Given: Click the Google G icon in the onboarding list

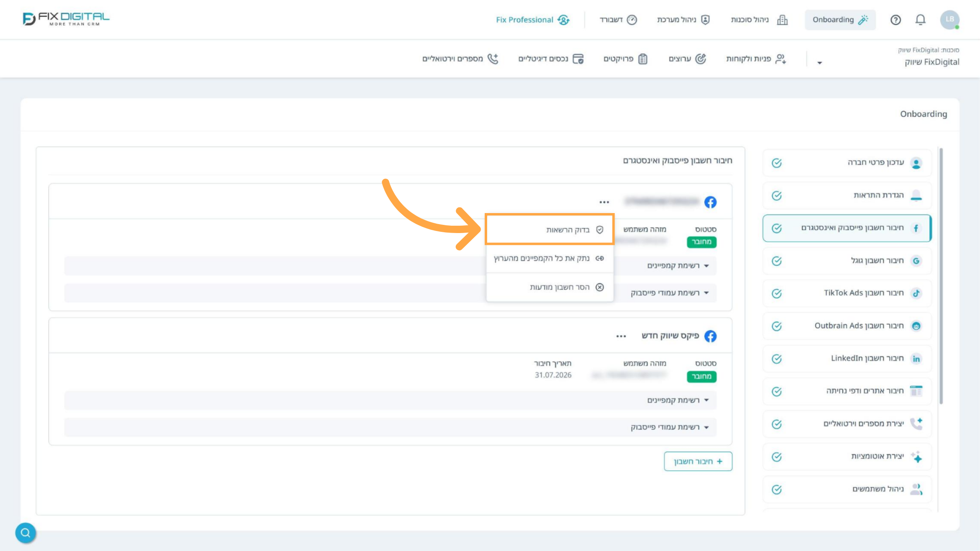Looking at the screenshot, I should pos(916,261).
